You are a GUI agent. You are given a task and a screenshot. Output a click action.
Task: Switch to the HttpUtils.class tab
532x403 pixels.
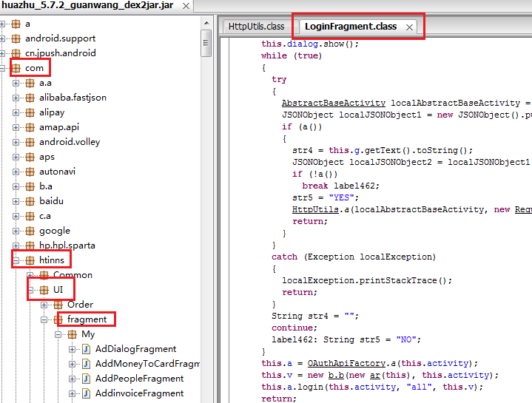pyautogui.click(x=257, y=27)
